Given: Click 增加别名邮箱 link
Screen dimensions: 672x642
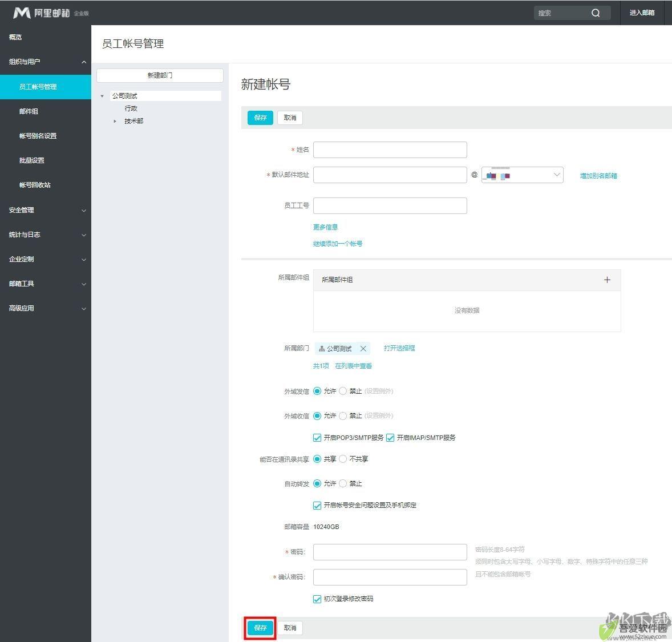Looking at the screenshot, I should click(x=598, y=175).
